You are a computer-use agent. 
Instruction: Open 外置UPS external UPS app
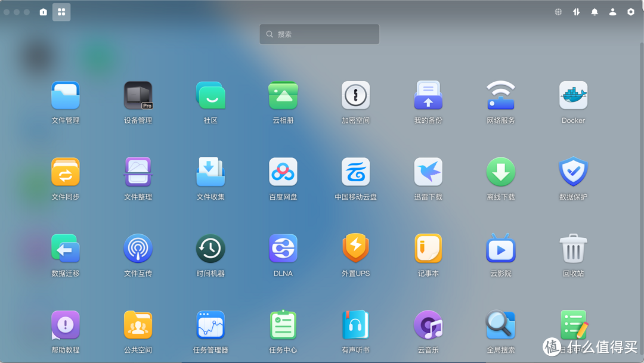tap(355, 249)
